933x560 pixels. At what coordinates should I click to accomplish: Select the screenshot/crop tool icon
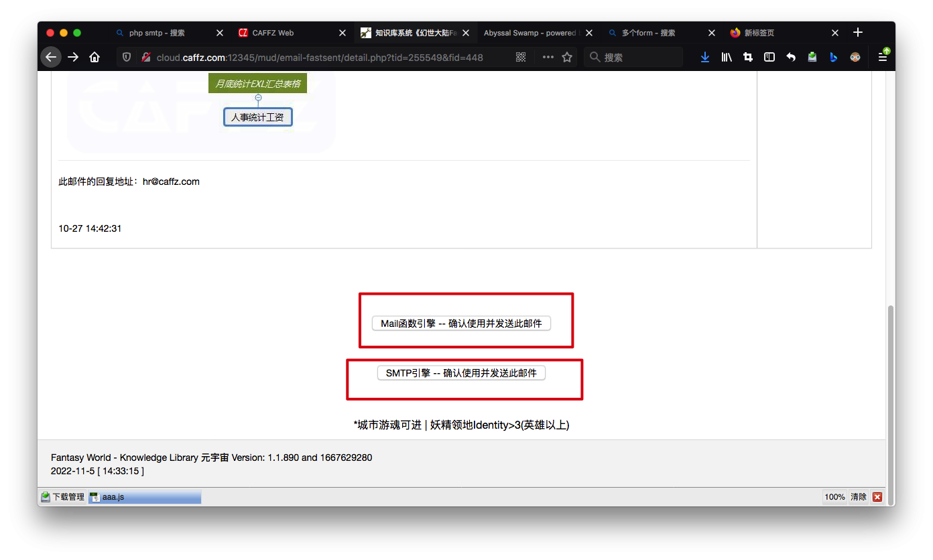point(747,57)
